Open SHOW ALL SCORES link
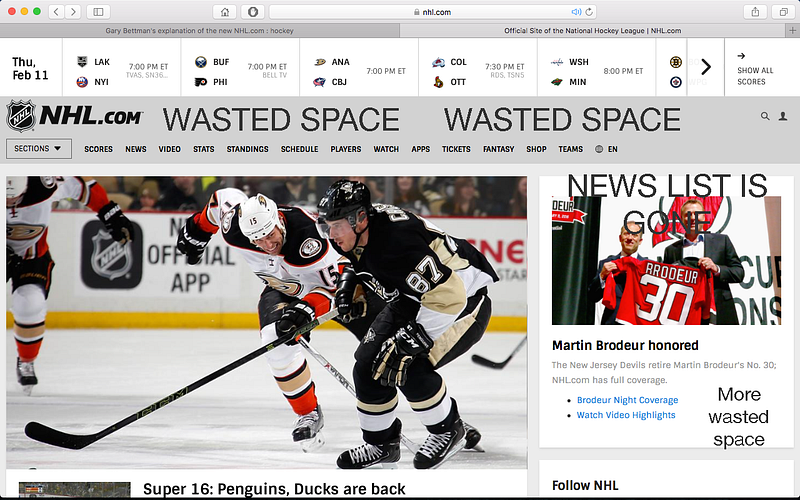 point(755,70)
